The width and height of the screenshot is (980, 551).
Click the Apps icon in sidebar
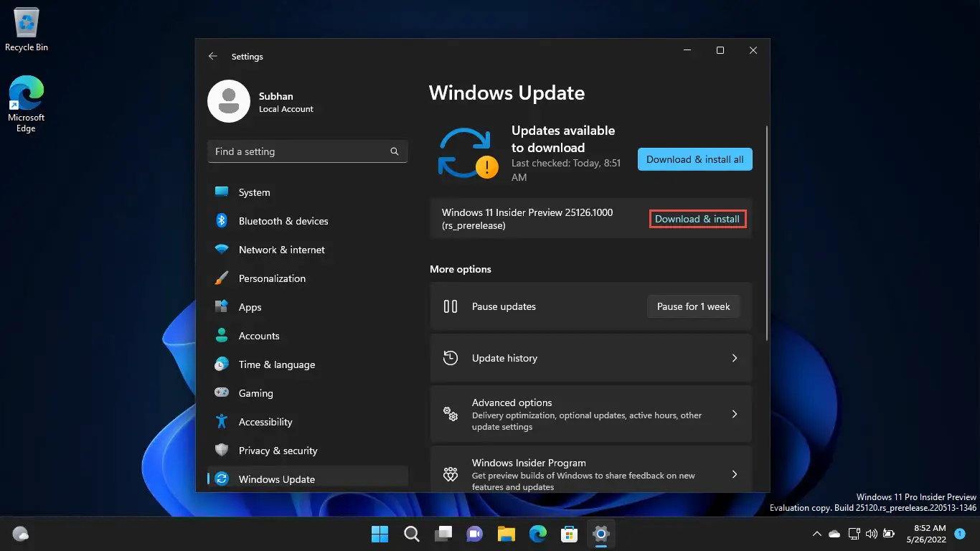(x=222, y=307)
